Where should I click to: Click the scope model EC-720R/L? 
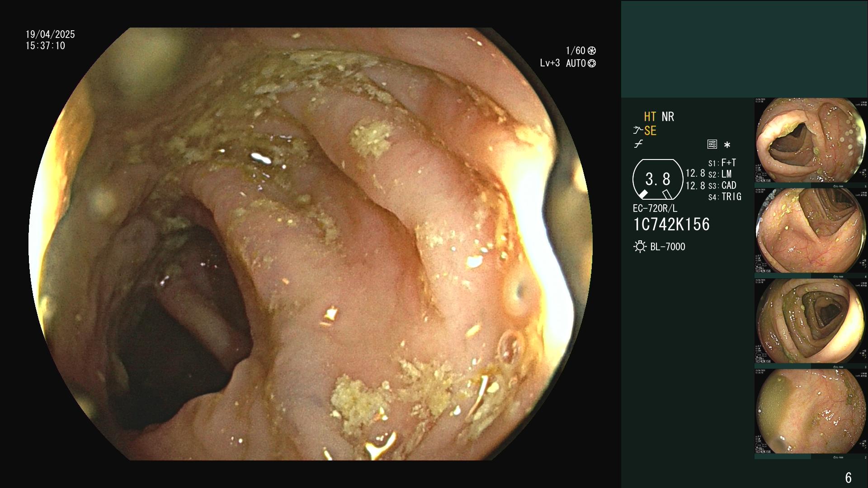click(655, 208)
